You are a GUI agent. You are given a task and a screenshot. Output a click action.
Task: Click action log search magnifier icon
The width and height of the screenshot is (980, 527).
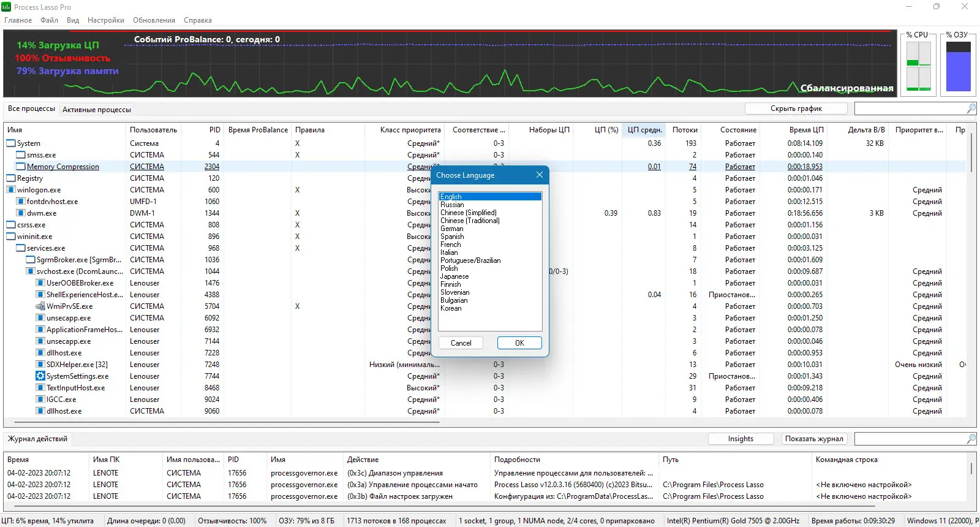pos(971,439)
